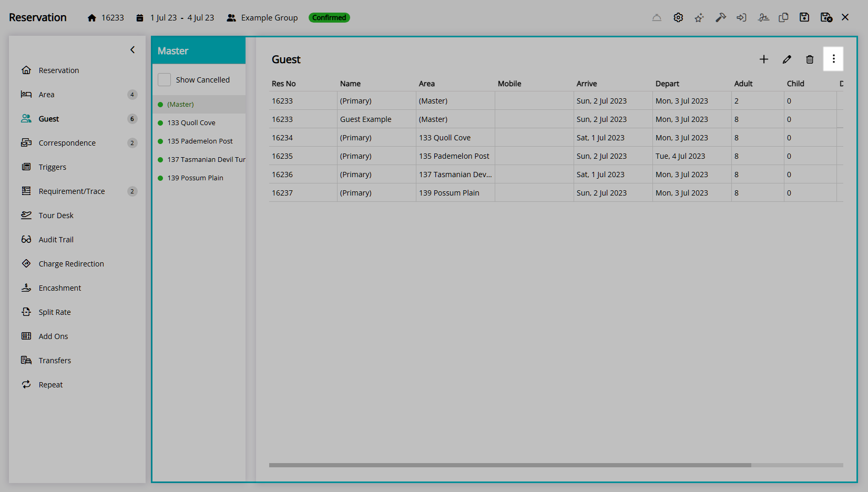Screen dimensions: 868x492
Task: Click the 137 Tasmanian Dev... area cell
Action: point(455,175)
